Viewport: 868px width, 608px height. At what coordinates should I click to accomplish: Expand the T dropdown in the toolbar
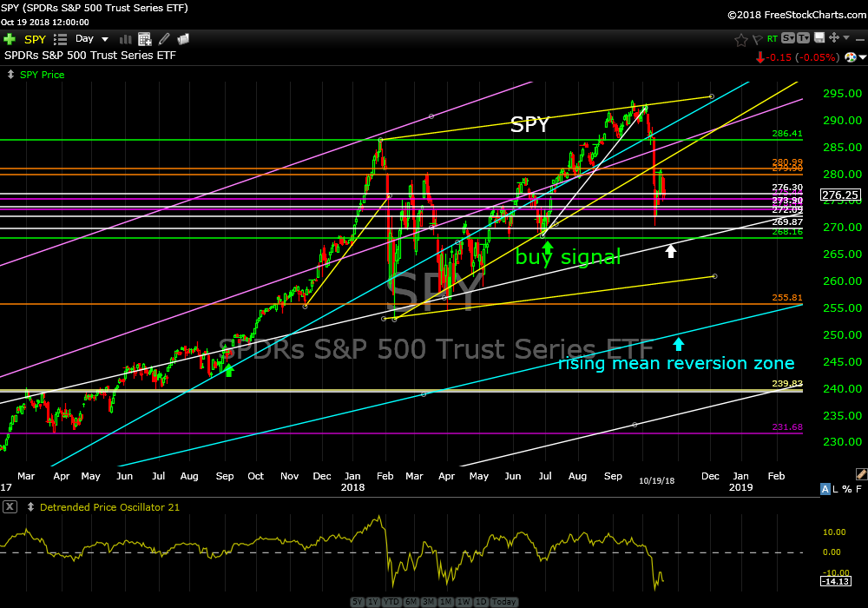tap(804, 38)
